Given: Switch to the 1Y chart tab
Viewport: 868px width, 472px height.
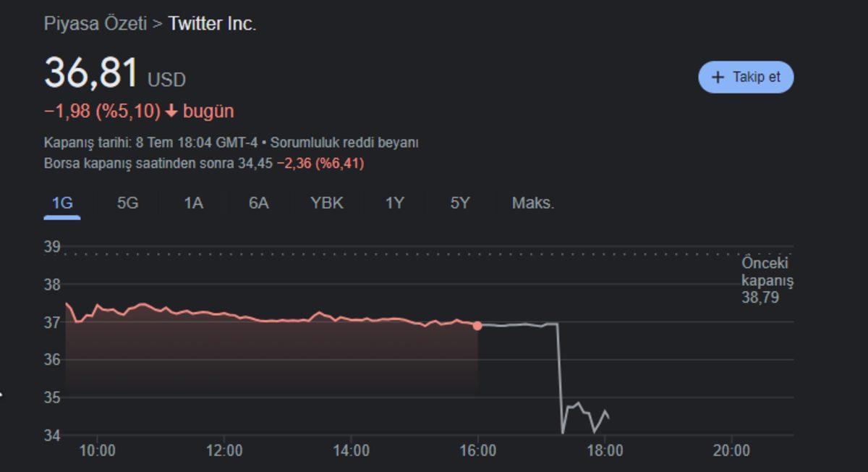Looking at the screenshot, I should click(x=394, y=203).
